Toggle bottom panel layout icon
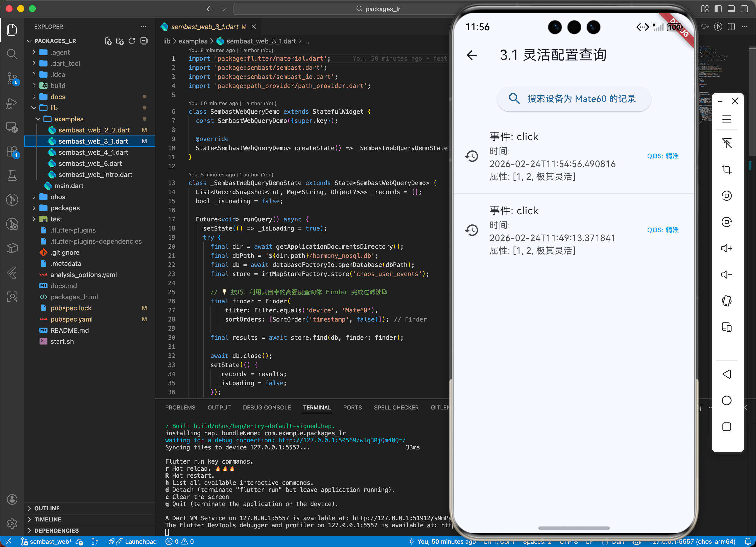 tap(731, 9)
